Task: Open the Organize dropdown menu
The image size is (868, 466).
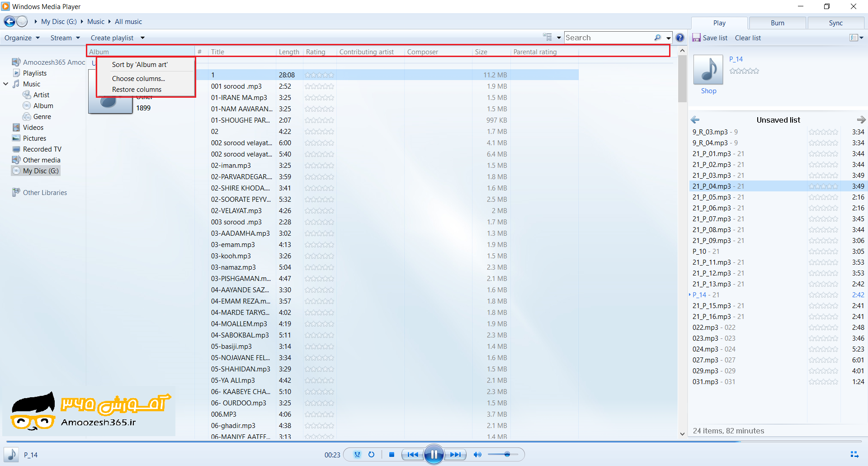Action: [x=22, y=38]
